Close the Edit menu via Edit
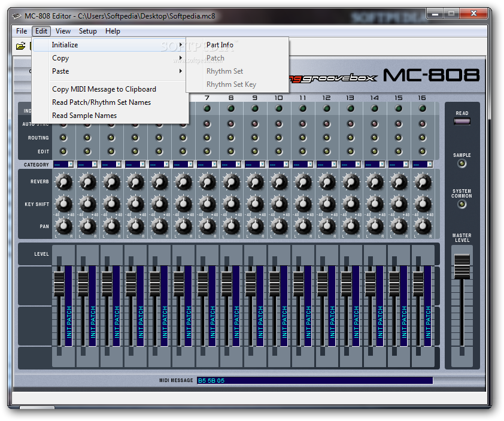504x421 pixels. 41,31
